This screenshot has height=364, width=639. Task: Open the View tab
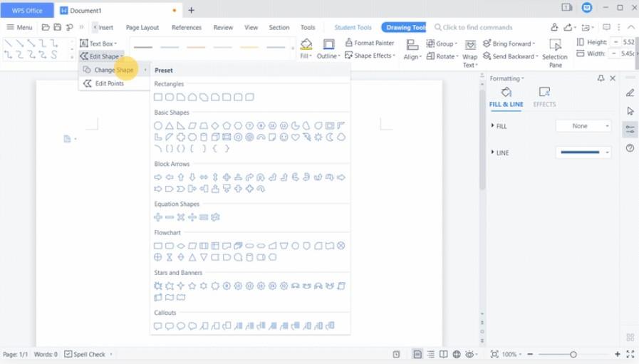coord(251,27)
